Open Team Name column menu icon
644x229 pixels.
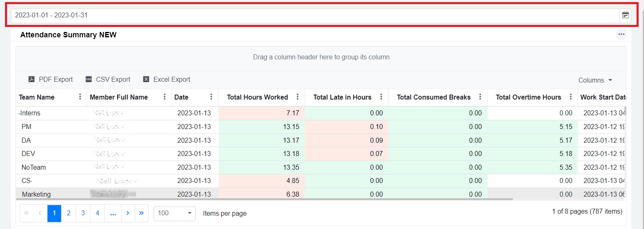80,97
